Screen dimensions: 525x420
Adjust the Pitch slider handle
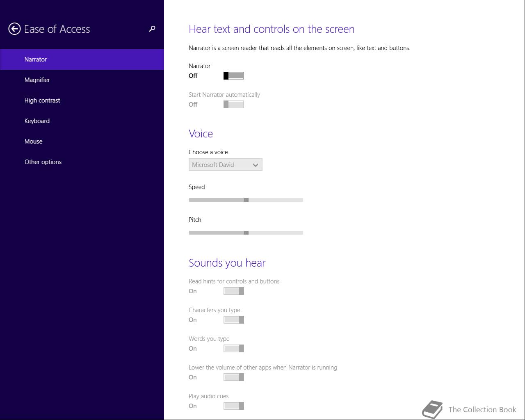(x=246, y=233)
